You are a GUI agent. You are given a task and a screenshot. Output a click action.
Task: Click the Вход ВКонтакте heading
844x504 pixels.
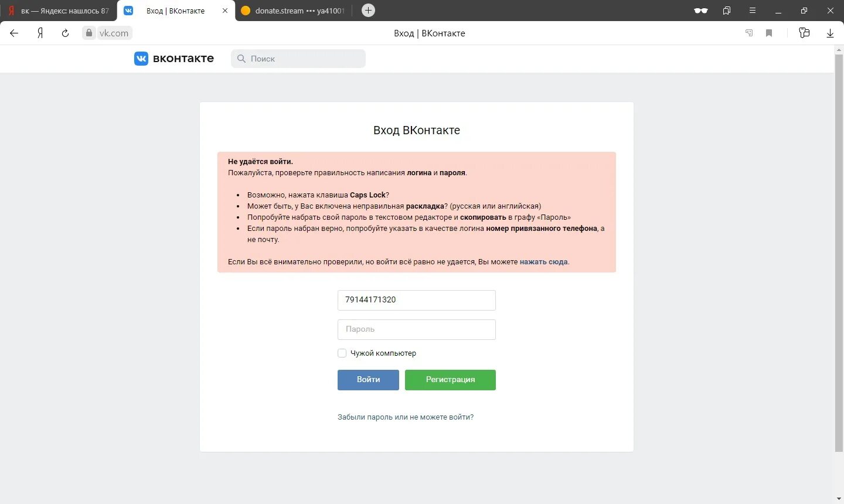pyautogui.click(x=417, y=130)
